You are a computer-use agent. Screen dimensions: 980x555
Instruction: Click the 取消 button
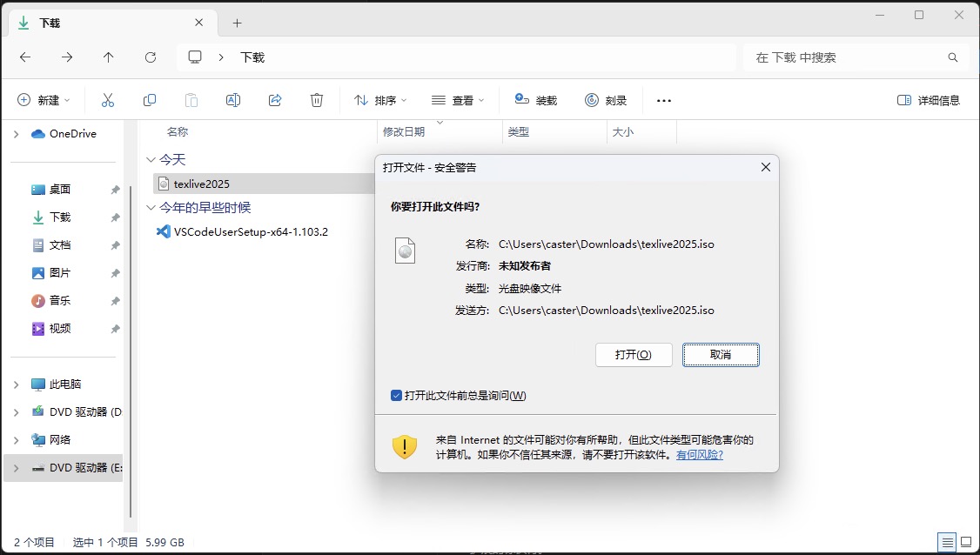pos(721,355)
